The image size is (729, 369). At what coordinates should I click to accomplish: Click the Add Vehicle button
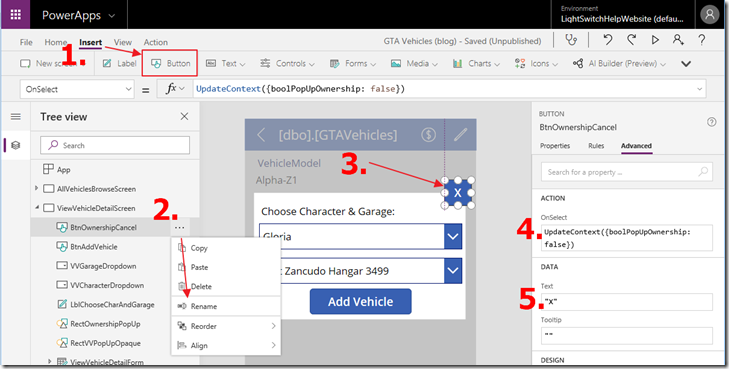[x=360, y=302]
